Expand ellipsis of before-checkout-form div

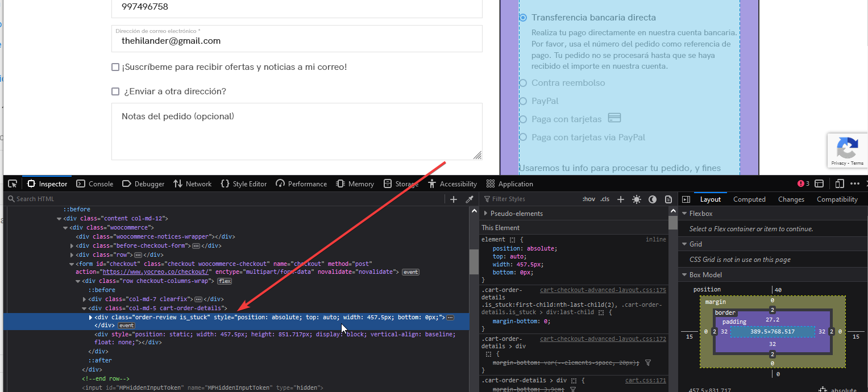pyautogui.click(x=196, y=245)
